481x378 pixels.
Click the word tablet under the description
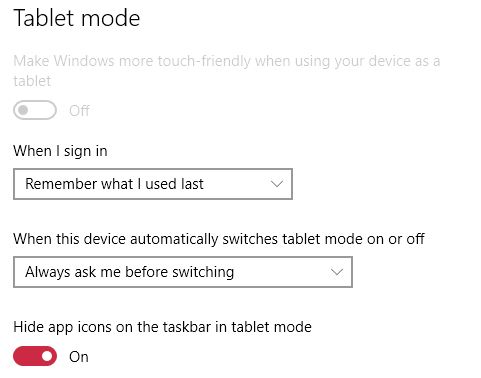coord(32,81)
